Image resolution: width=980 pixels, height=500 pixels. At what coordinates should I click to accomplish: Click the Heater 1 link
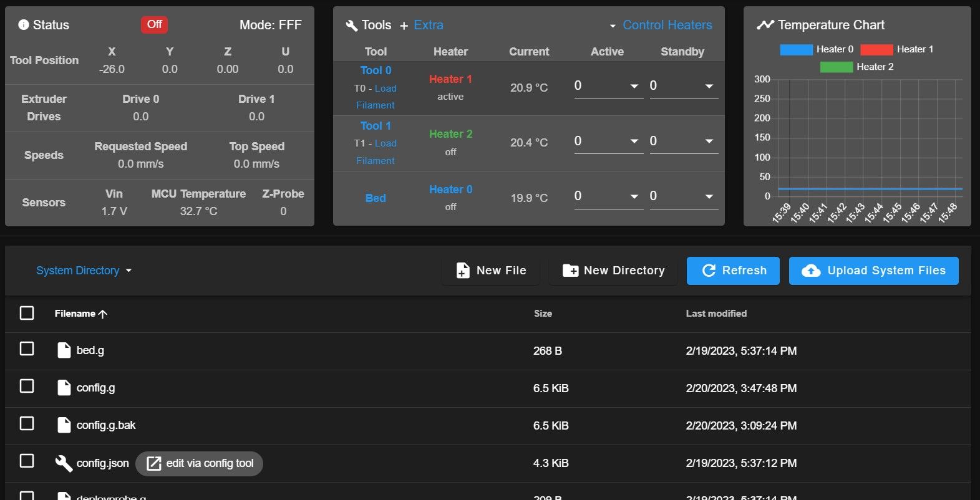pyautogui.click(x=450, y=79)
